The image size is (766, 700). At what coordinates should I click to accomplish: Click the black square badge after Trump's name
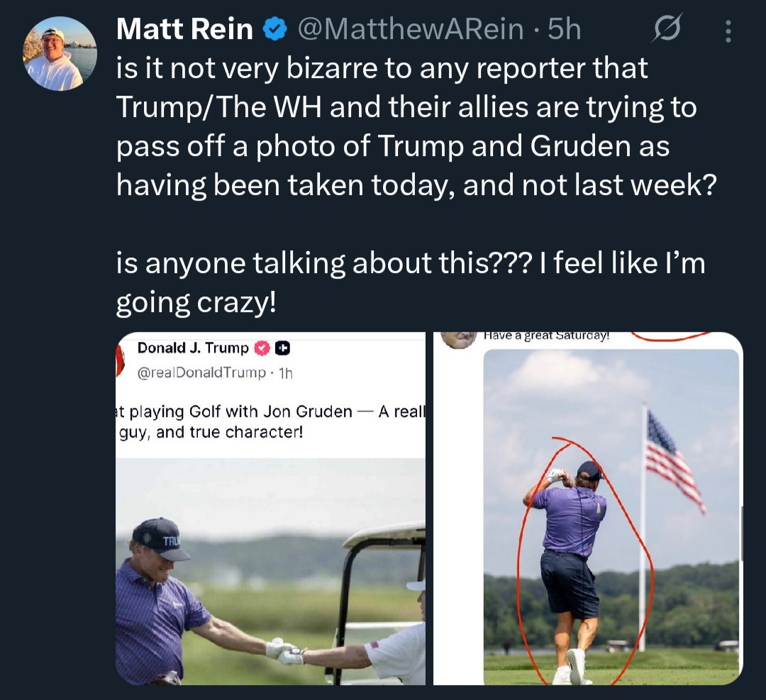pyautogui.click(x=283, y=348)
